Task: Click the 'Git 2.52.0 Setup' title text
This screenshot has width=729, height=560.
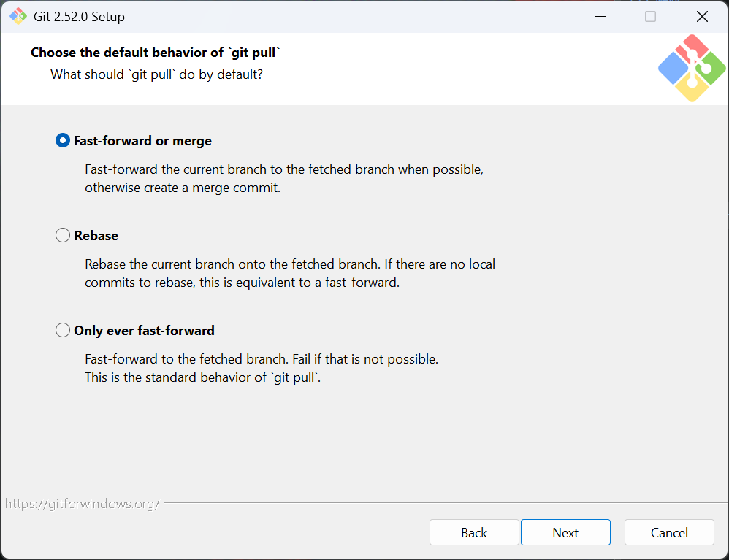Action: (79, 16)
